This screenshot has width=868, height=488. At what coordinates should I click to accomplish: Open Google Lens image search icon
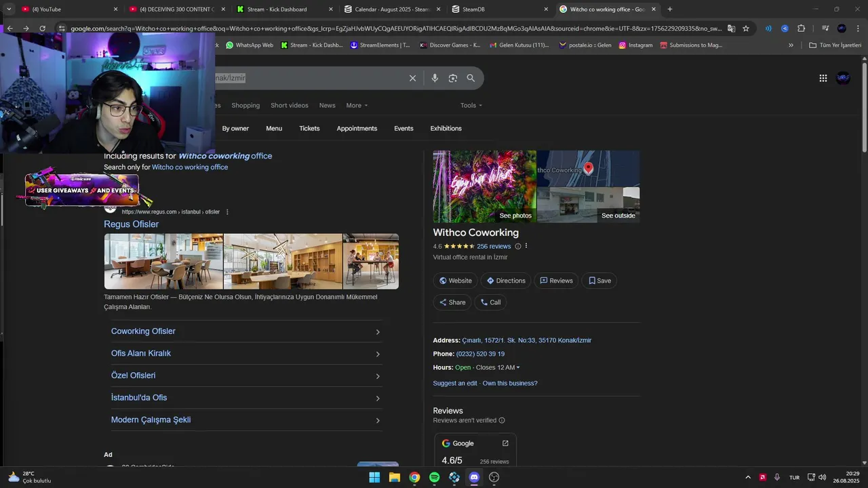(x=453, y=78)
